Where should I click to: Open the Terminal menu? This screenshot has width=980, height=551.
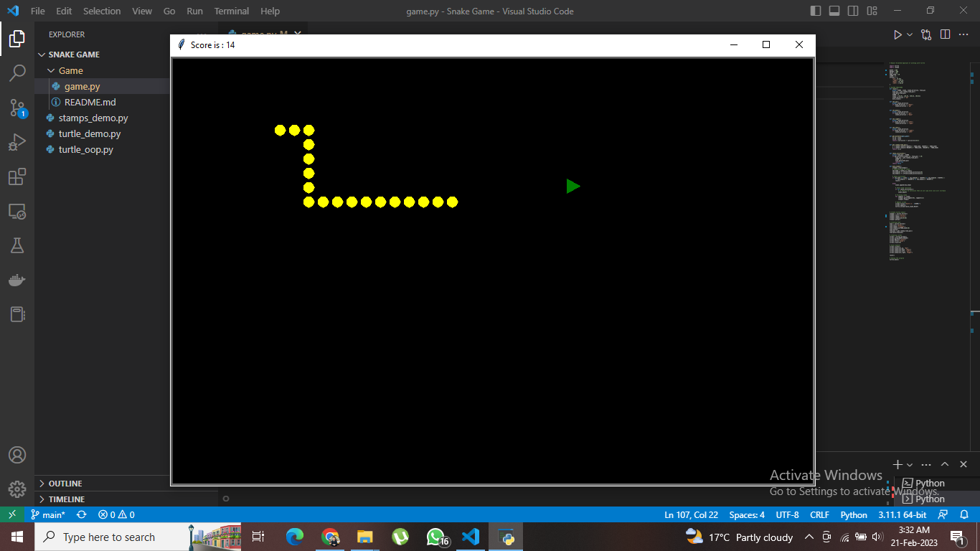[x=231, y=11]
